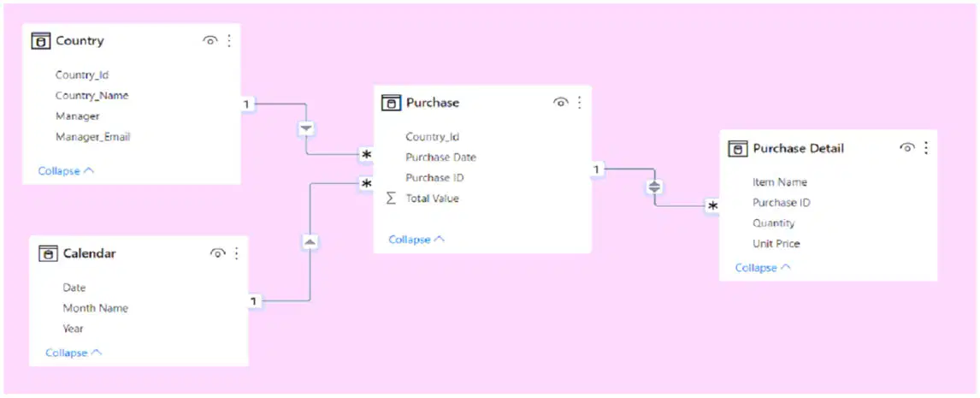Collapse the Purchase Detail table card

[x=763, y=268]
